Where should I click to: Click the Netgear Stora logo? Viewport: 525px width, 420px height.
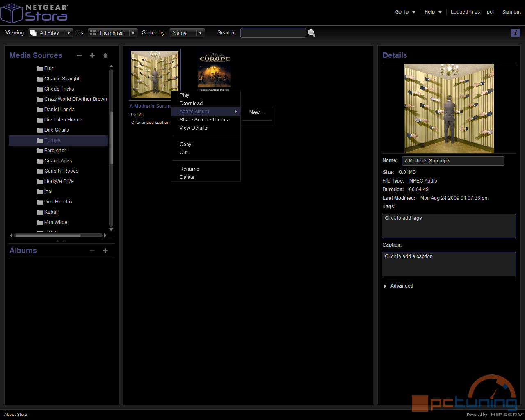[34, 13]
